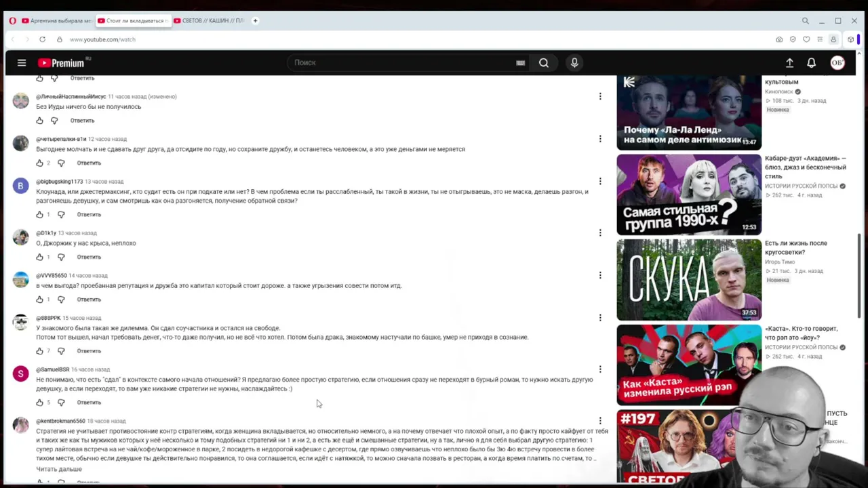The image size is (868, 488).
Task: Open three-dot menu on @kentbrokman6560 comment
Action: point(600,421)
